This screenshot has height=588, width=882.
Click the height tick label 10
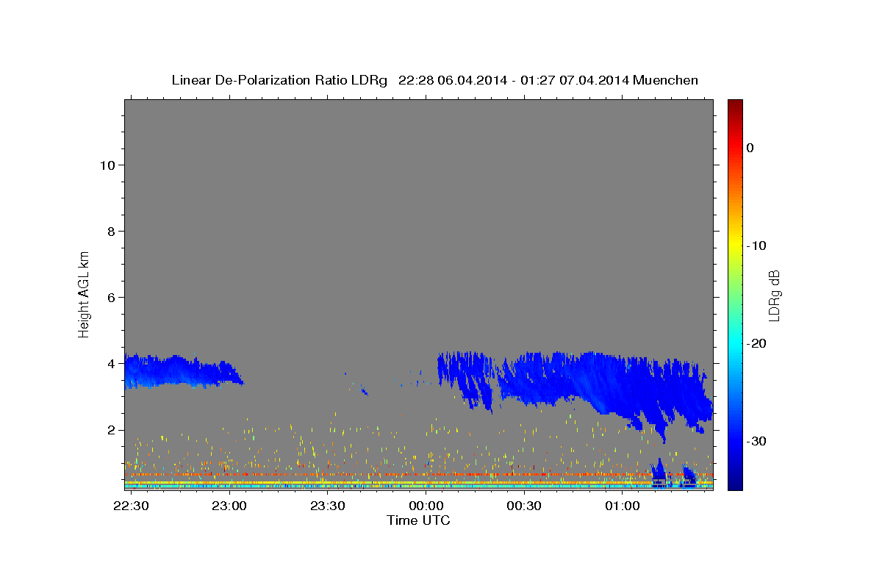point(107,165)
